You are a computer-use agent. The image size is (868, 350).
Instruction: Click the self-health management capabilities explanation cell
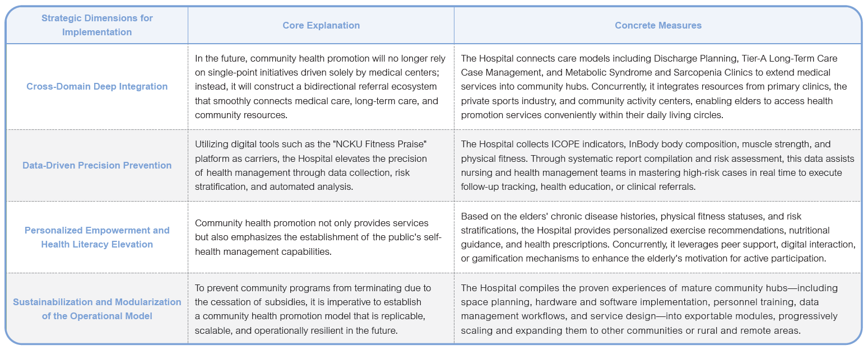(321, 237)
